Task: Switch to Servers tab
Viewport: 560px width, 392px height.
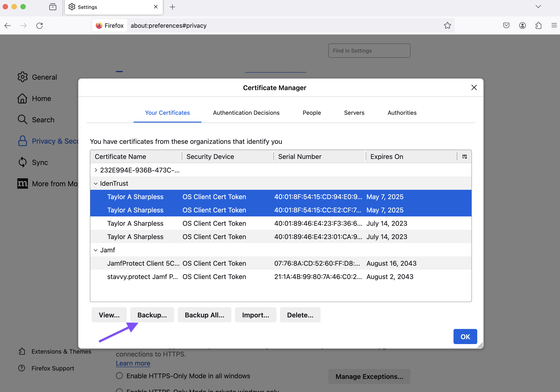Action: [354, 113]
